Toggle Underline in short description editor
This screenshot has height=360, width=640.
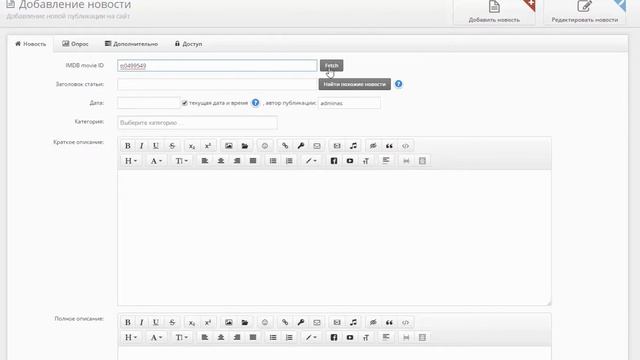pos(156,146)
